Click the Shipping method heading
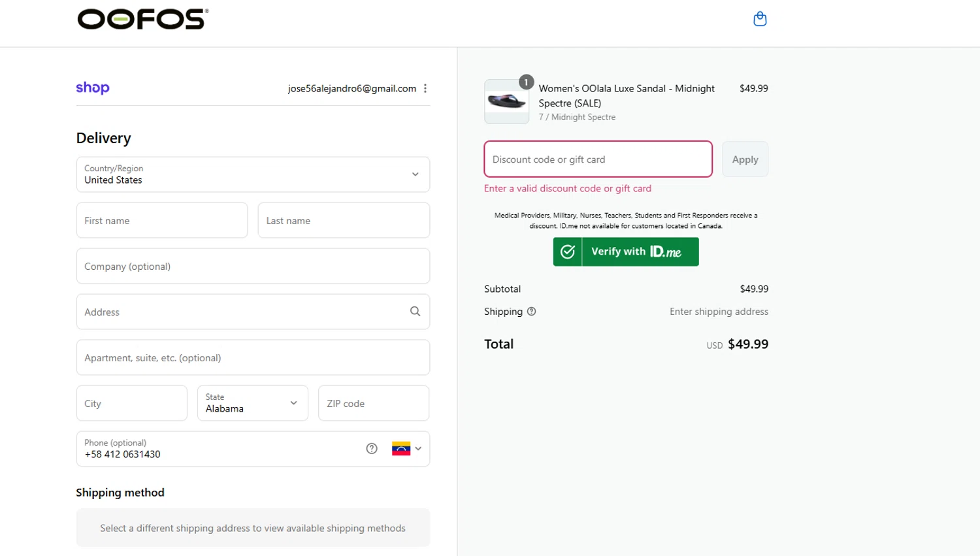 click(120, 493)
